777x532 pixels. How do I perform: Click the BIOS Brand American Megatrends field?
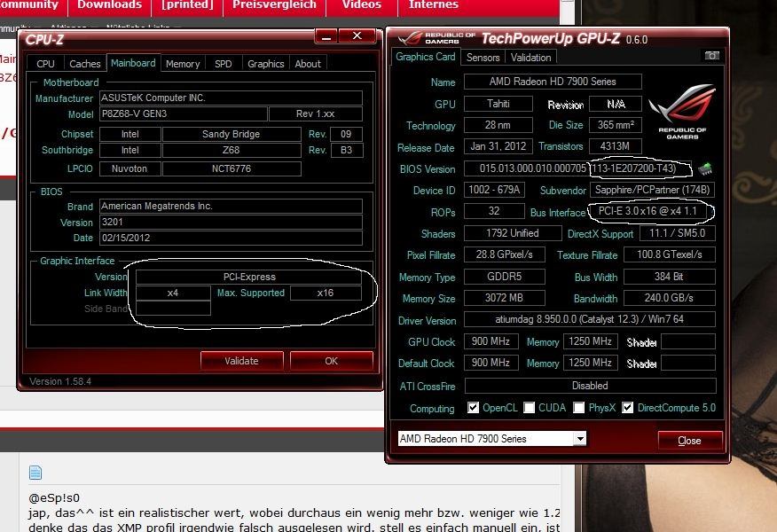tap(231, 206)
